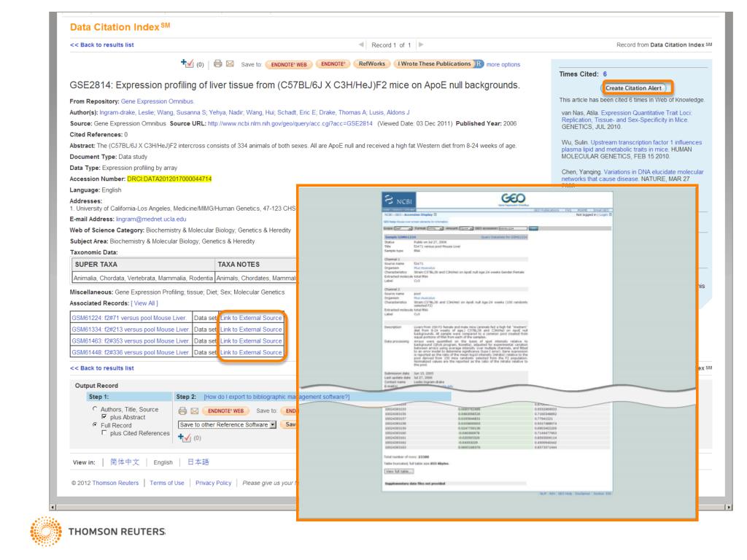
Task: Email record using top toolbar envelope icon
Action: tap(230, 64)
